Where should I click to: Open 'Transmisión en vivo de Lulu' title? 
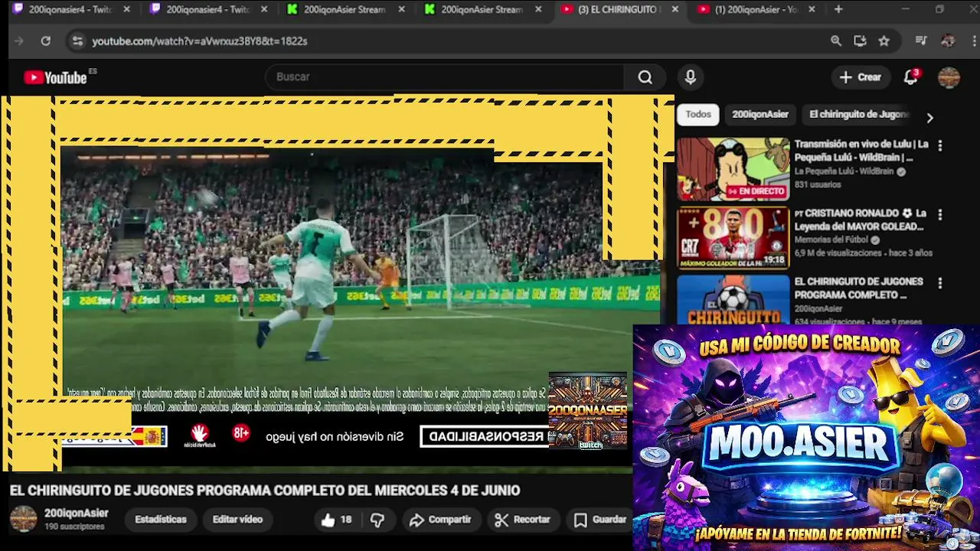tap(861, 150)
